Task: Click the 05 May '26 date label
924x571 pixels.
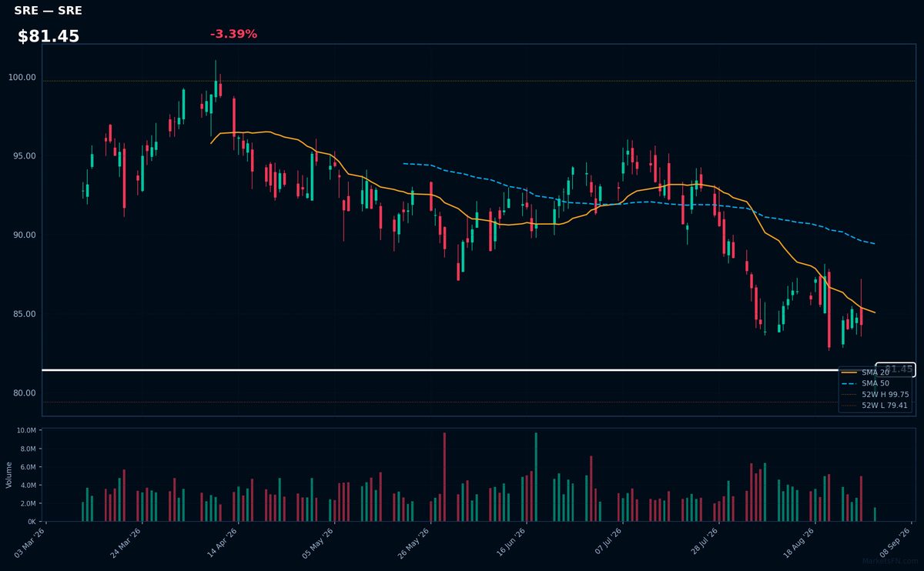Action: click(x=319, y=543)
